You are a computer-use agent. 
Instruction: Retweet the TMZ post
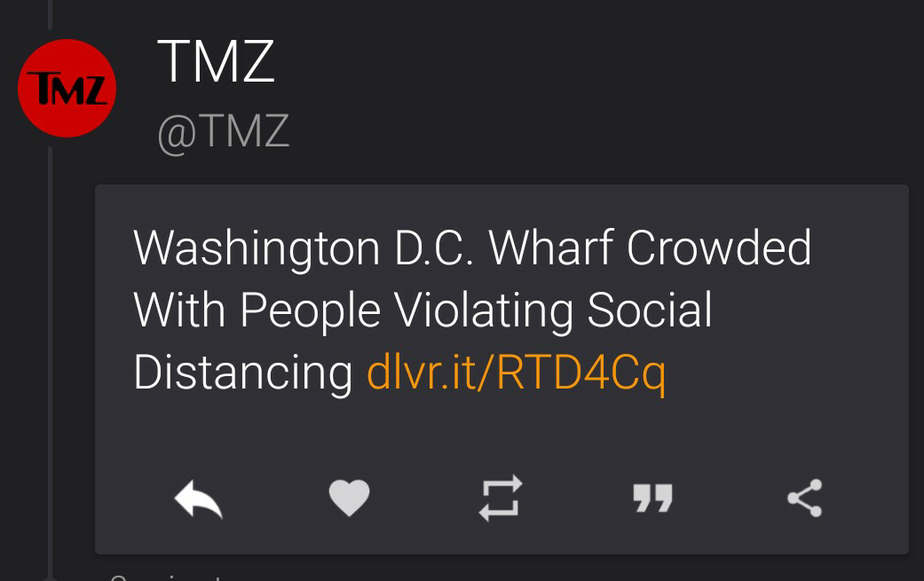(x=501, y=499)
